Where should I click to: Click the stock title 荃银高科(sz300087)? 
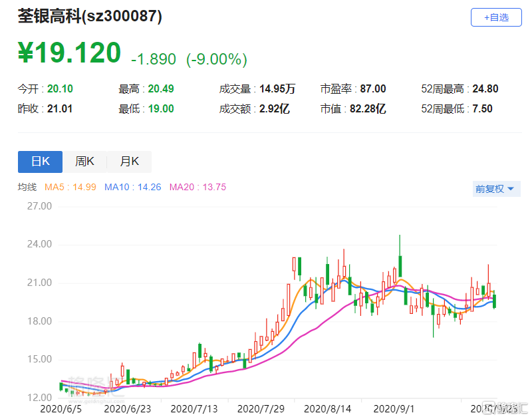tap(90, 17)
